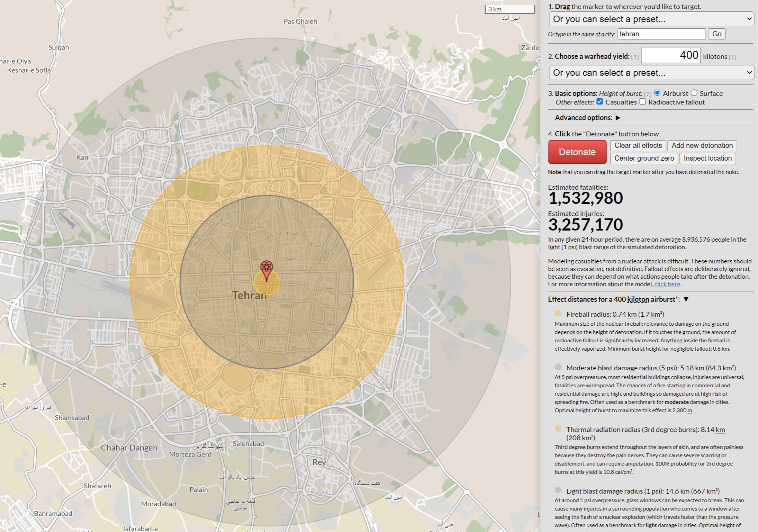Click the red Detonate button
Viewport: 758px width, 532px height.
tap(577, 152)
